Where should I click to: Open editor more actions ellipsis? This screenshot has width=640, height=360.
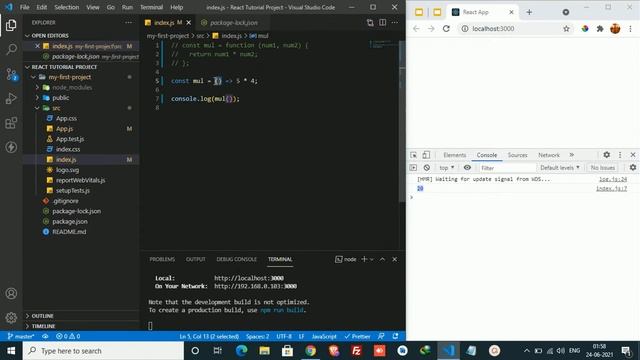coord(395,22)
